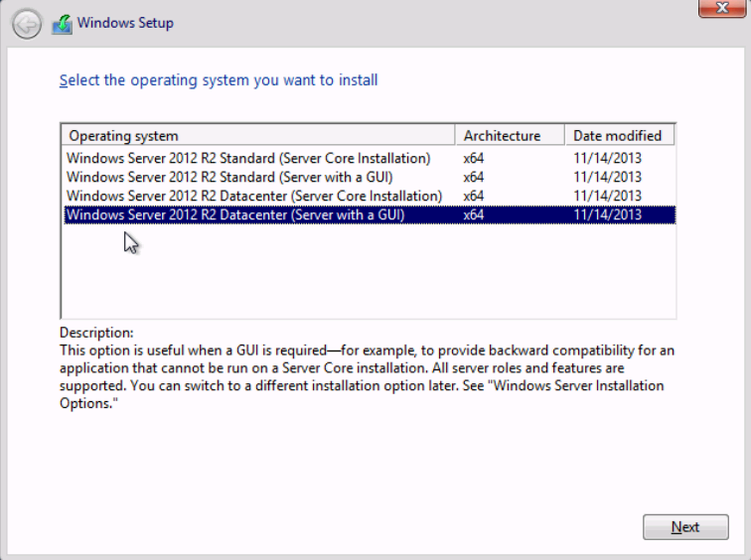Screen dimensions: 751x560
Task: Click the Description paragraph text
Action: 367,376
